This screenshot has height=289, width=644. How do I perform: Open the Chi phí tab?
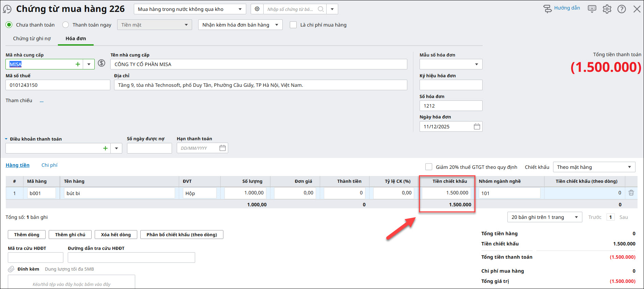(x=49, y=165)
